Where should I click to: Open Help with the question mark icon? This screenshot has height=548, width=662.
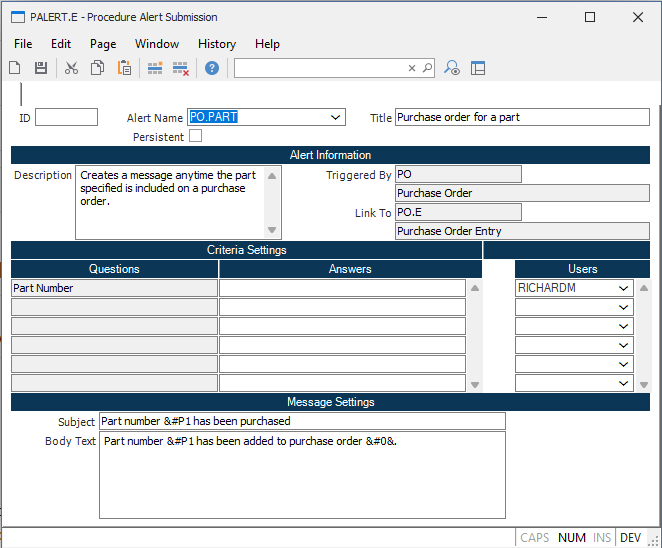click(x=212, y=68)
